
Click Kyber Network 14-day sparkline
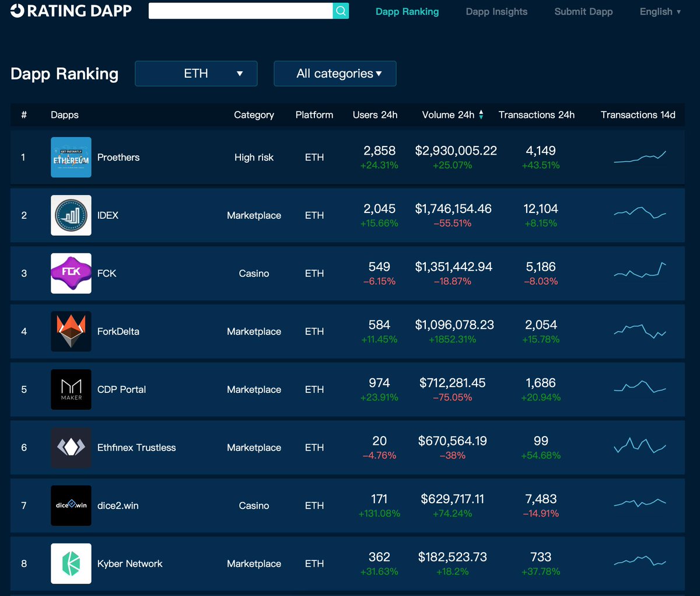(640, 561)
